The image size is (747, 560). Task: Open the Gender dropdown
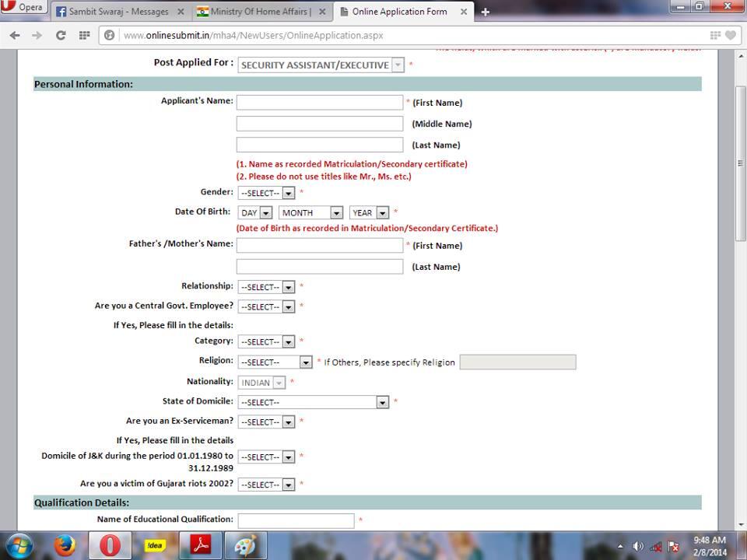266,193
